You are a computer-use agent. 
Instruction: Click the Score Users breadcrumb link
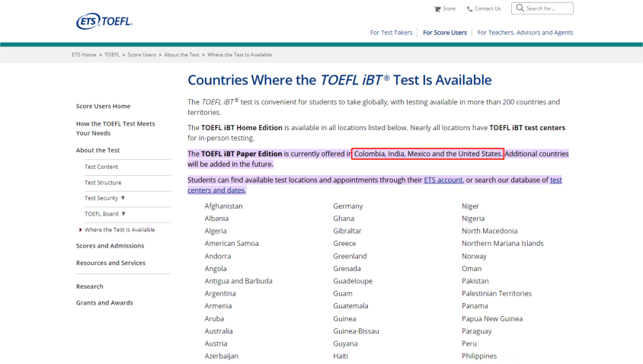coord(142,55)
